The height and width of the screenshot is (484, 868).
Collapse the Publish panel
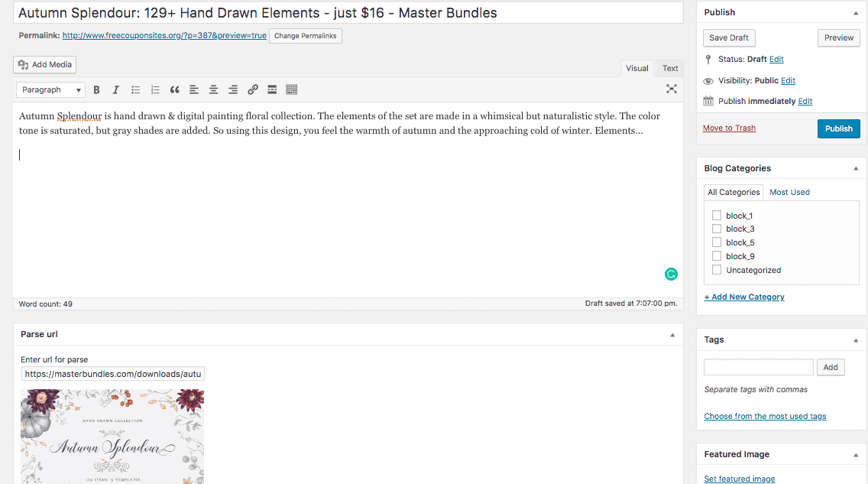(856, 13)
